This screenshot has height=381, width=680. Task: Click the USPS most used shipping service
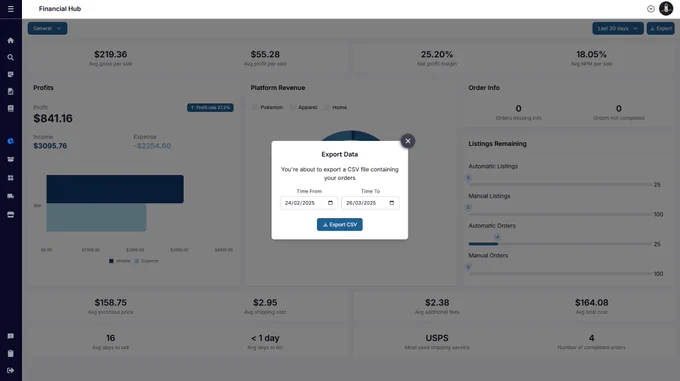pos(437,338)
